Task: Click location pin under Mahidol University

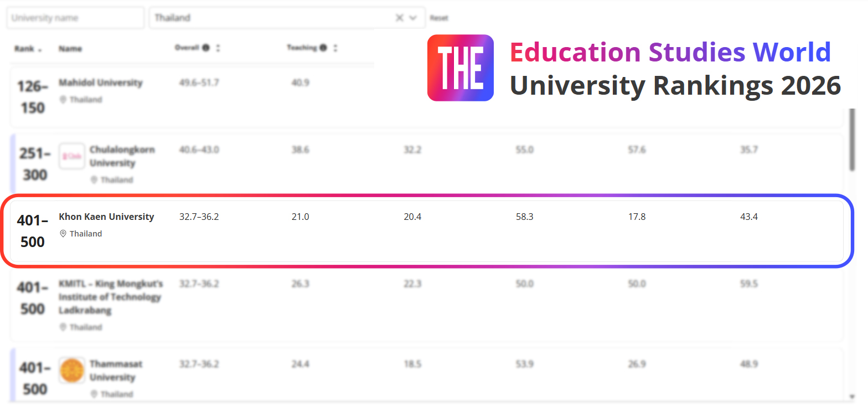Action: 63,100
